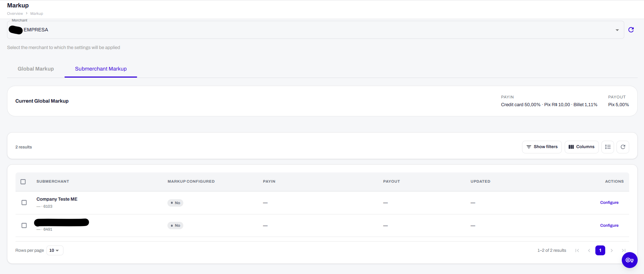
Task: Open the Overview breadcrumb link
Action: [15, 13]
